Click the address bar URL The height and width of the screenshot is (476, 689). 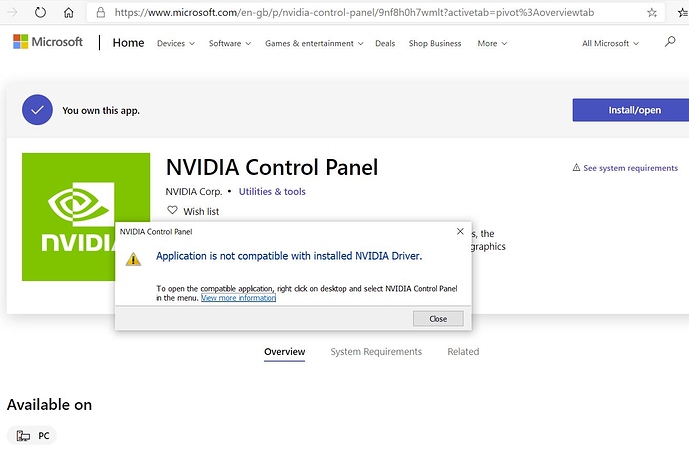[x=354, y=12]
